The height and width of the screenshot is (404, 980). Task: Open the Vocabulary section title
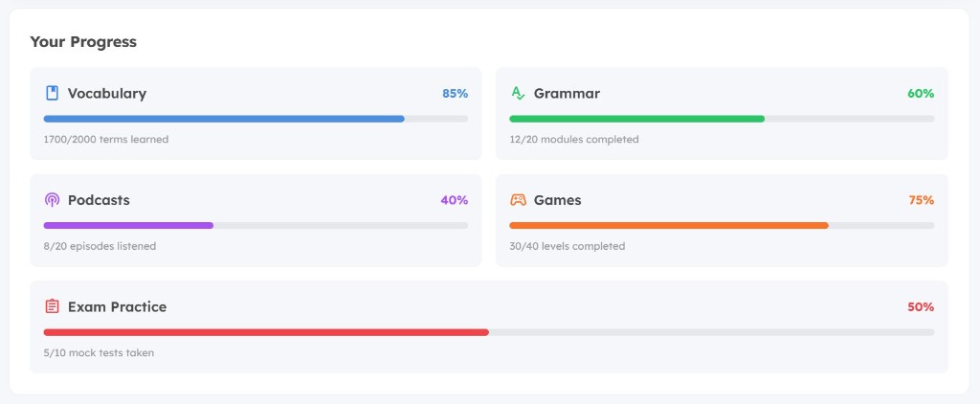point(107,93)
